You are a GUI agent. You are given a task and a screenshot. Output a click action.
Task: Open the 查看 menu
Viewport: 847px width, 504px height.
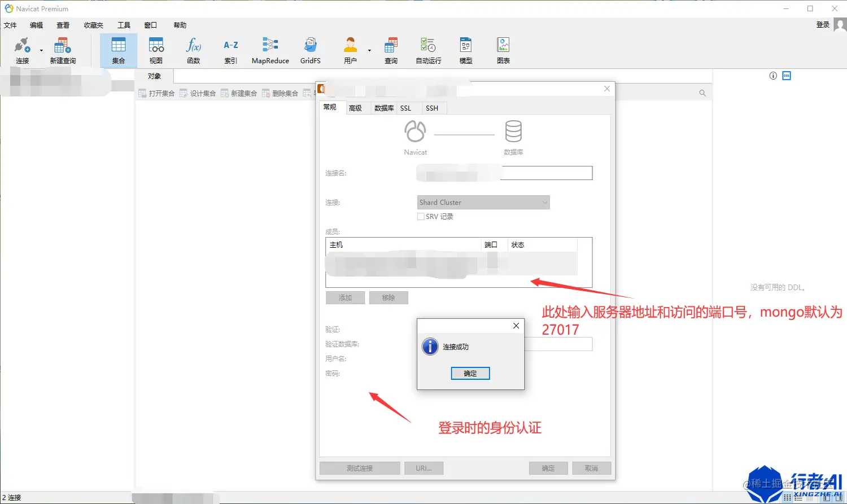63,25
